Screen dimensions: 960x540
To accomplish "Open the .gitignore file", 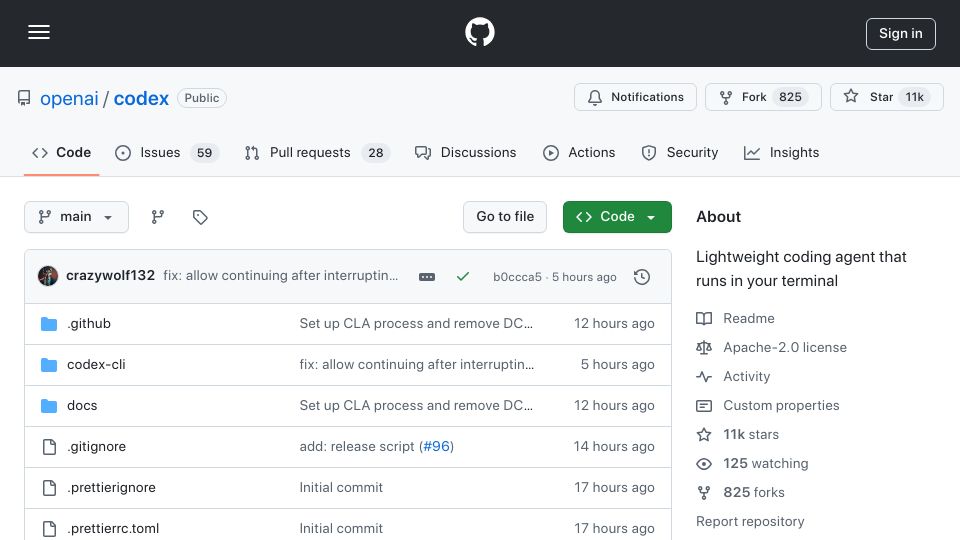I will click(97, 446).
